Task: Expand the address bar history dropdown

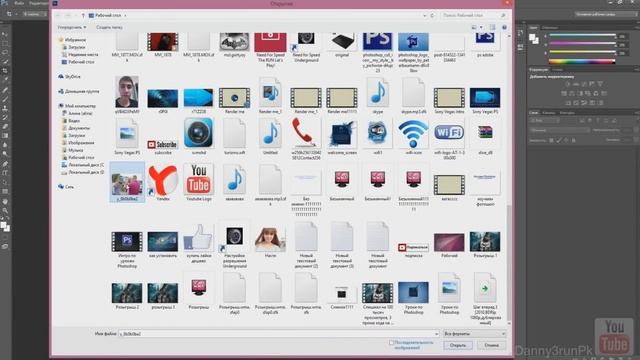Action: point(424,16)
